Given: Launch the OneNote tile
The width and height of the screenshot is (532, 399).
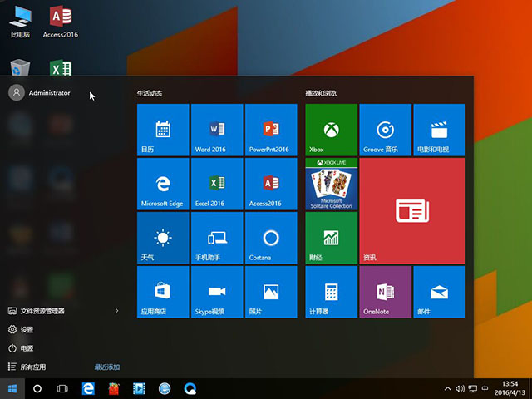Looking at the screenshot, I should click(385, 292).
